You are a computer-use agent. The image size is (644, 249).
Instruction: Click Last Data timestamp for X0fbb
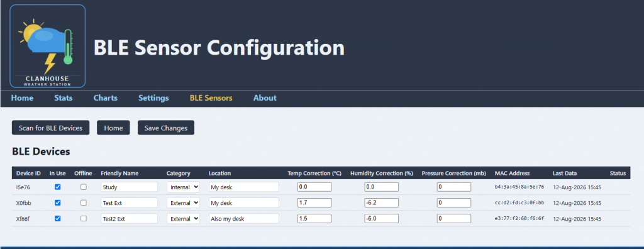click(577, 202)
